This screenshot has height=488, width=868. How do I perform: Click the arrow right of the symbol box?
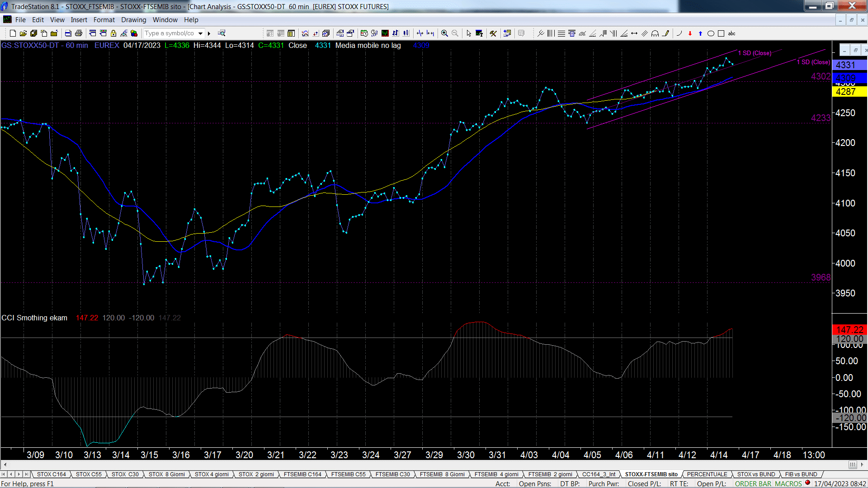point(209,33)
